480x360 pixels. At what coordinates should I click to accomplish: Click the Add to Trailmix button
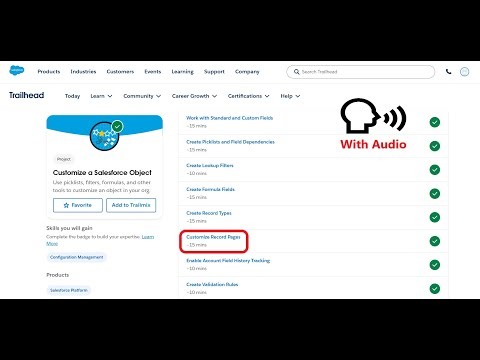point(131,205)
